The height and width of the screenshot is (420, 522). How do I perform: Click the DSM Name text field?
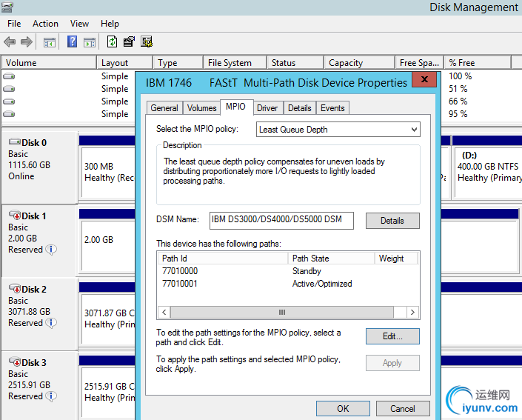pos(281,221)
